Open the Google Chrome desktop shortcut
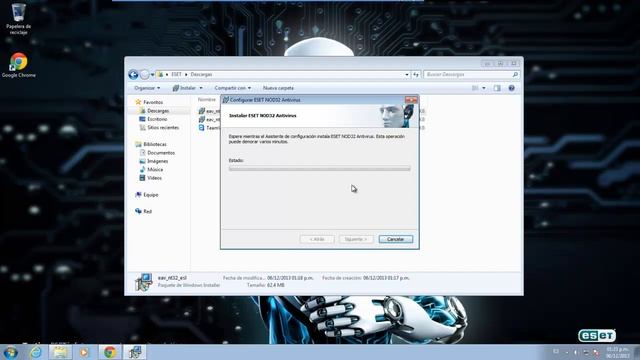Screen dimensions: 640x360 pos(18,64)
